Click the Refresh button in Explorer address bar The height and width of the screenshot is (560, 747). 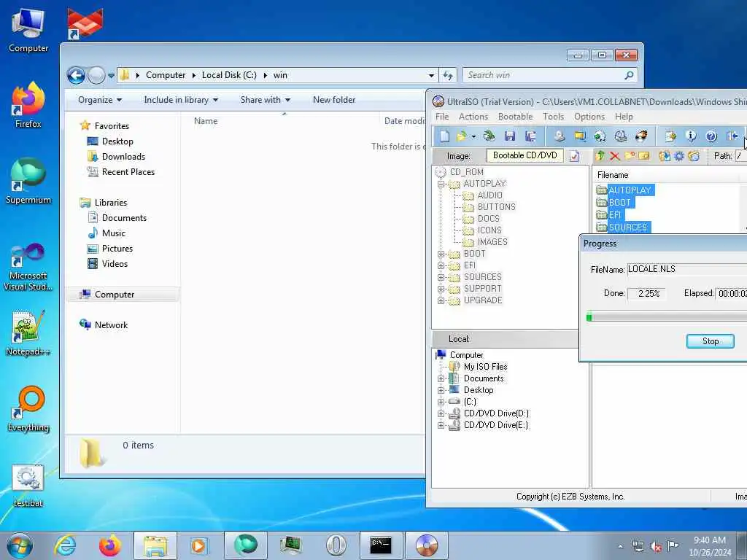tap(448, 75)
